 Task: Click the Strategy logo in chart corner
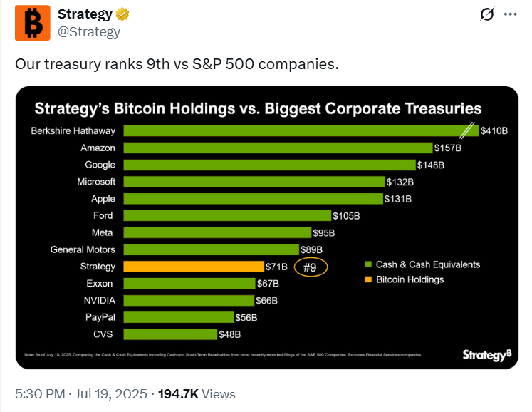pos(487,355)
